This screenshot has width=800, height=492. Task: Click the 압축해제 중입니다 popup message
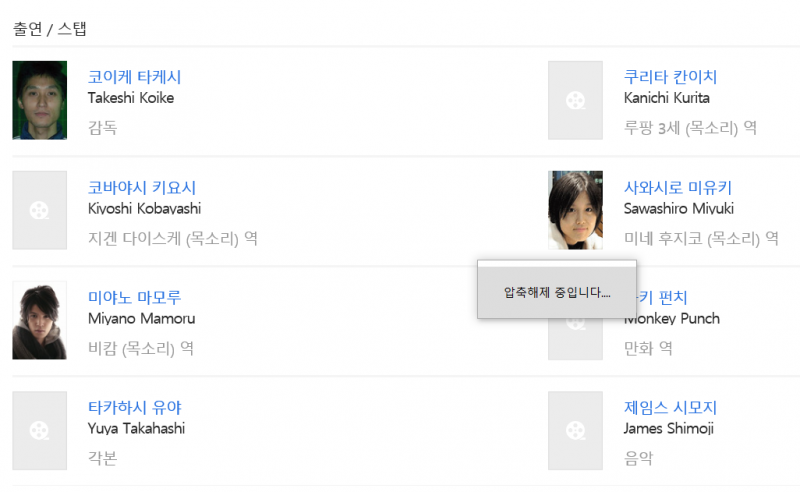click(557, 292)
